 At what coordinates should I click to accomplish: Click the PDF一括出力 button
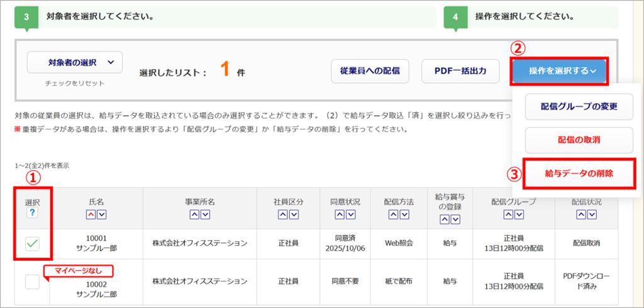point(460,71)
